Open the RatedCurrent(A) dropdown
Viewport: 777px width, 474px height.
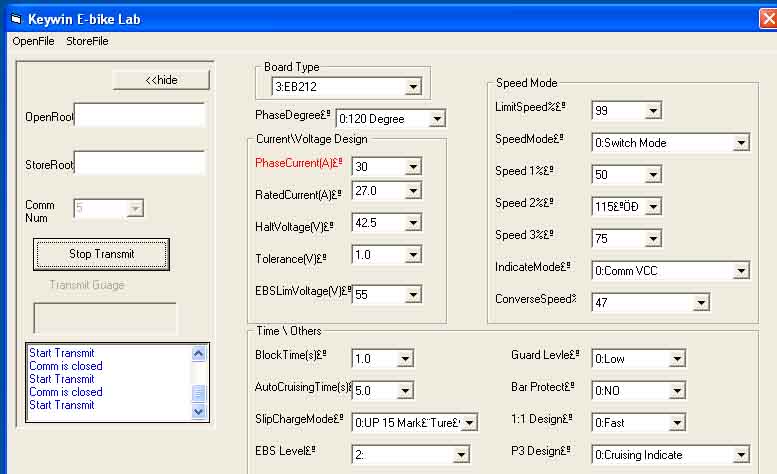pyautogui.click(x=413, y=191)
